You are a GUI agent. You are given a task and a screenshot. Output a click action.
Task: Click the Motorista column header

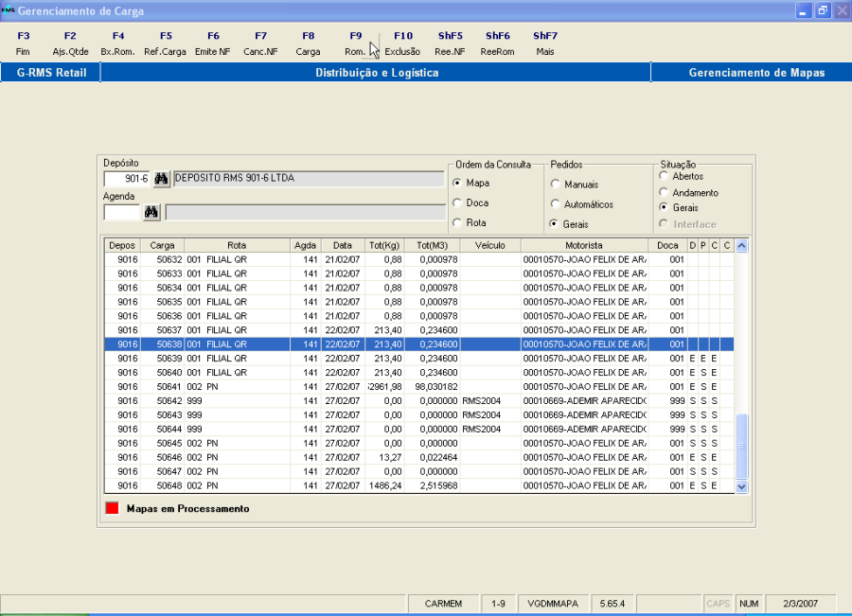point(584,245)
